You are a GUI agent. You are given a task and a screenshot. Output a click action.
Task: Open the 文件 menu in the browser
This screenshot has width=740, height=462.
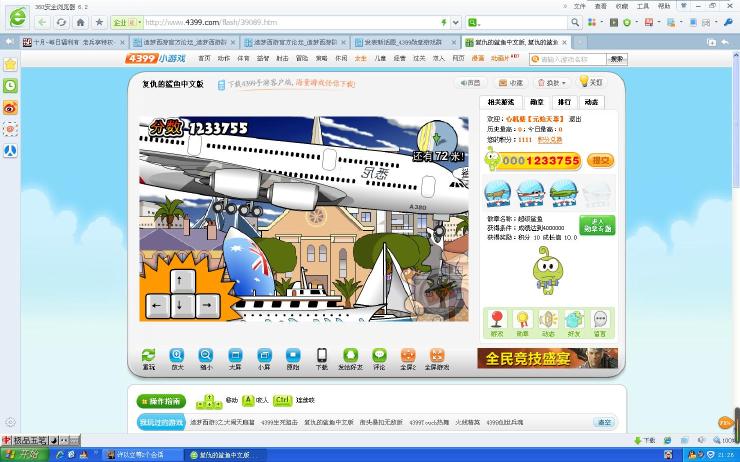coord(580,6)
